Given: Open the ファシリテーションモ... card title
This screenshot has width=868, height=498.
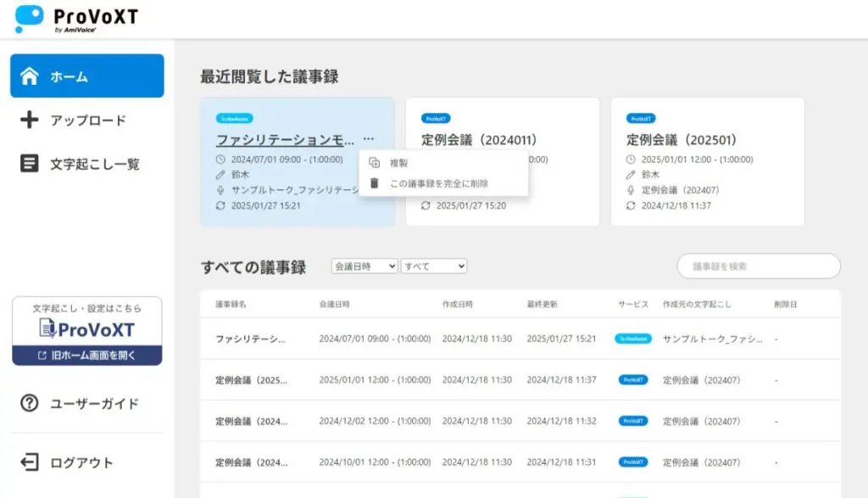Looking at the screenshot, I should click(285, 140).
